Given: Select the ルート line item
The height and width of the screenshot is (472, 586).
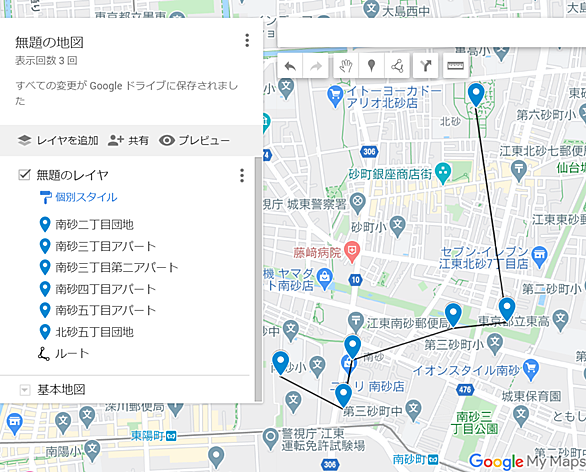Looking at the screenshot, I should pyautogui.click(x=64, y=354).
